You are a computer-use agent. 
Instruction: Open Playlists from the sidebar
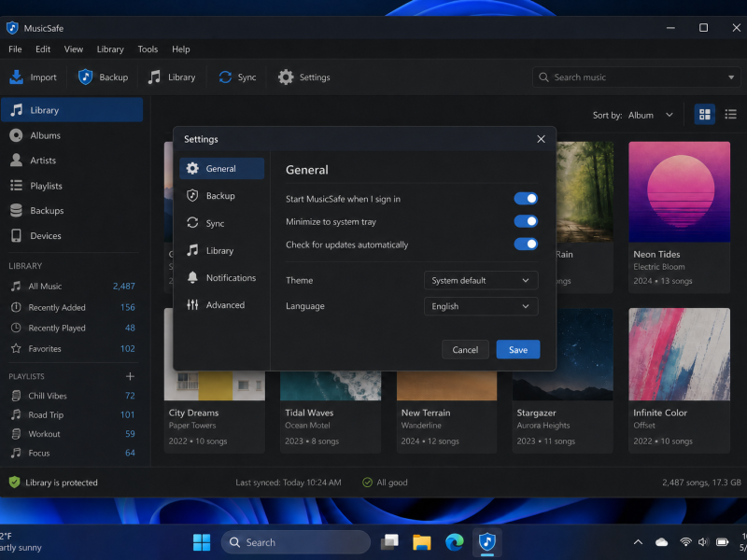tap(72, 186)
